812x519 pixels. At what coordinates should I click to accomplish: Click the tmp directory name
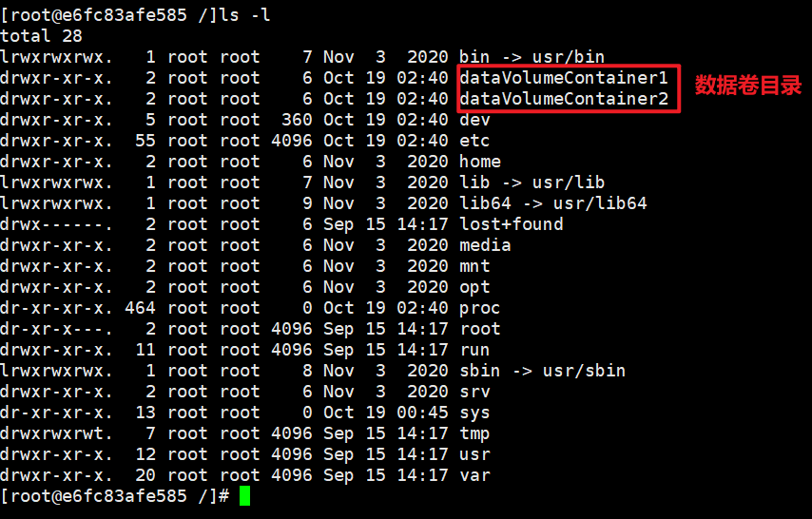(x=474, y=433)
